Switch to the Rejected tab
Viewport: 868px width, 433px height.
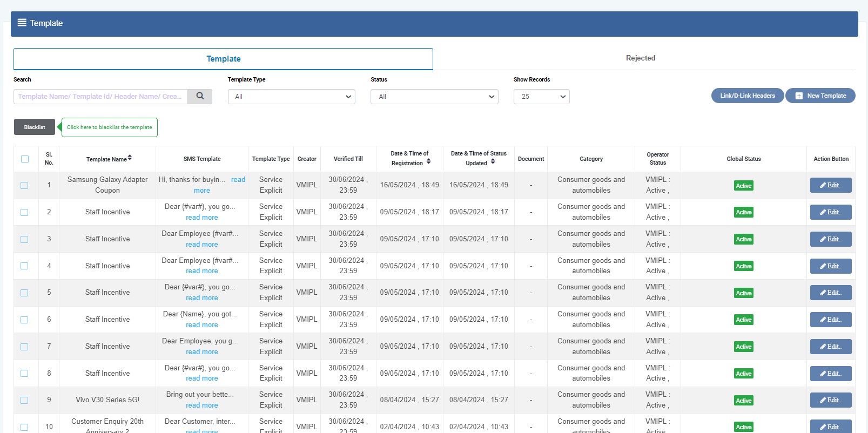[x=640, y=58]
